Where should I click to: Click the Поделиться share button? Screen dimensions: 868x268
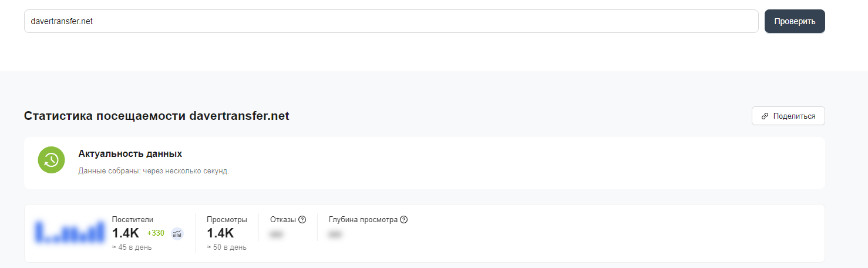coord(788,116)
